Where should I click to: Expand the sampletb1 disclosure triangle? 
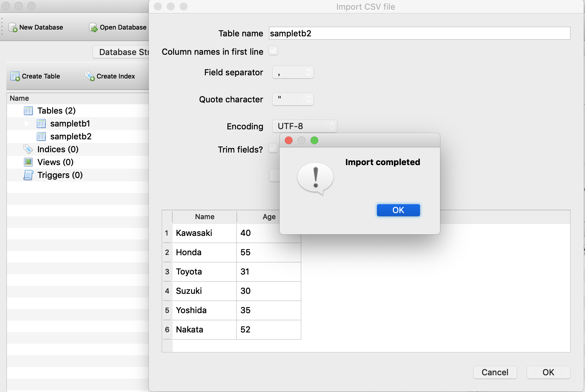tap(26, 123)
